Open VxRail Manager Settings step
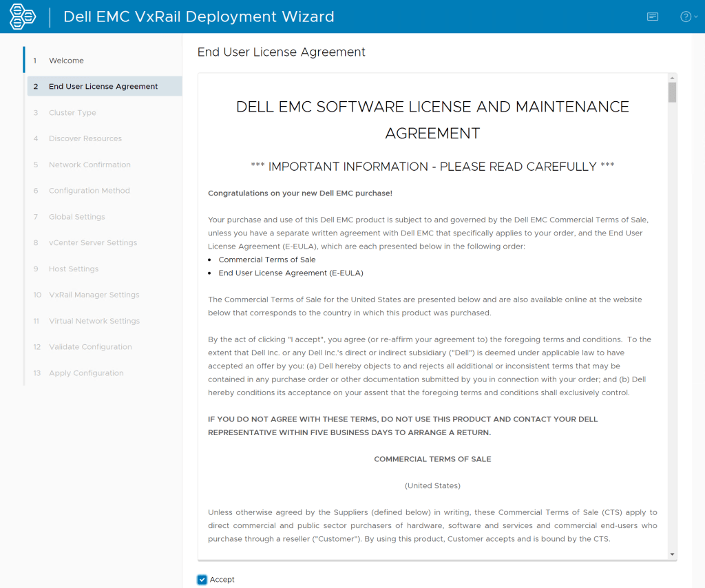 [x=94, y=295]
